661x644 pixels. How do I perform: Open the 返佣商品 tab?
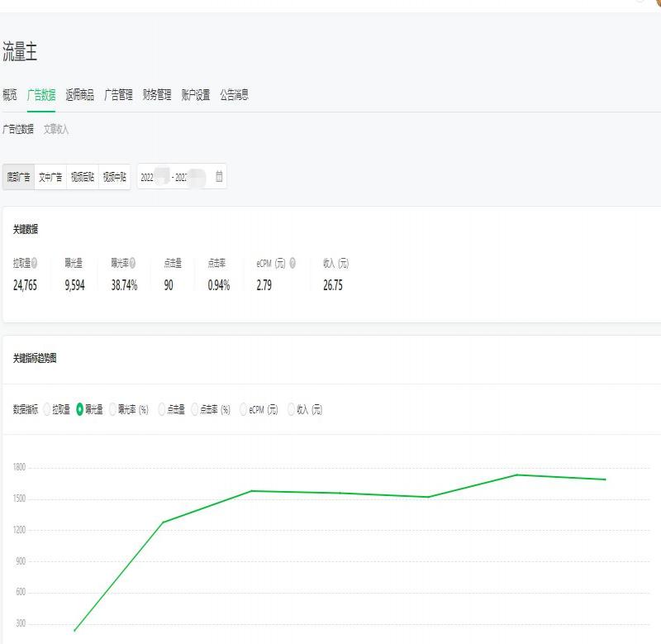pyautogui.click(x=80, y=95)
